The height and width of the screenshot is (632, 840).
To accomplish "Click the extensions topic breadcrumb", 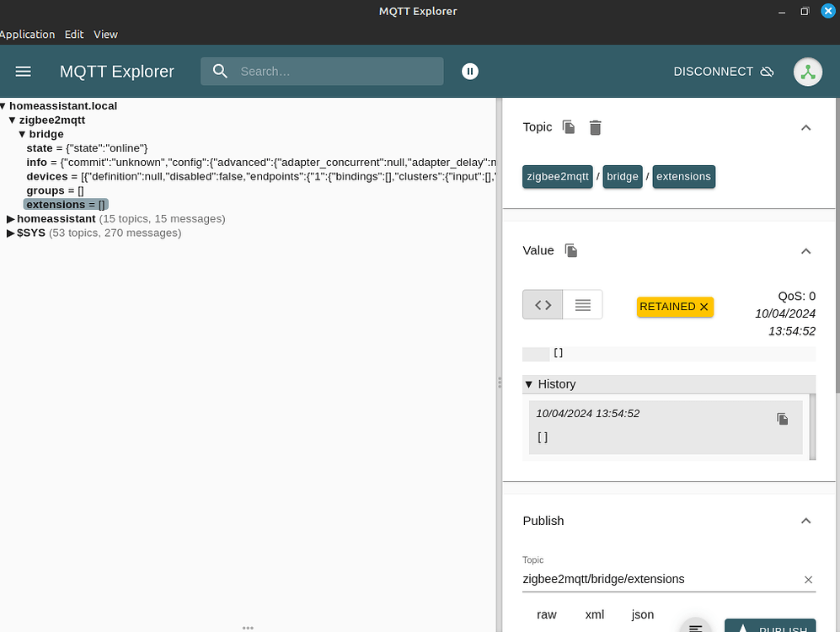I will click(683, 177).
